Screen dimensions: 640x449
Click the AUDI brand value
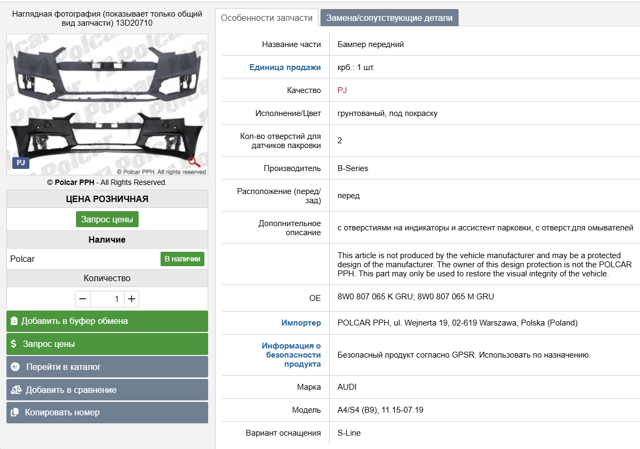[x=347, y=387]
